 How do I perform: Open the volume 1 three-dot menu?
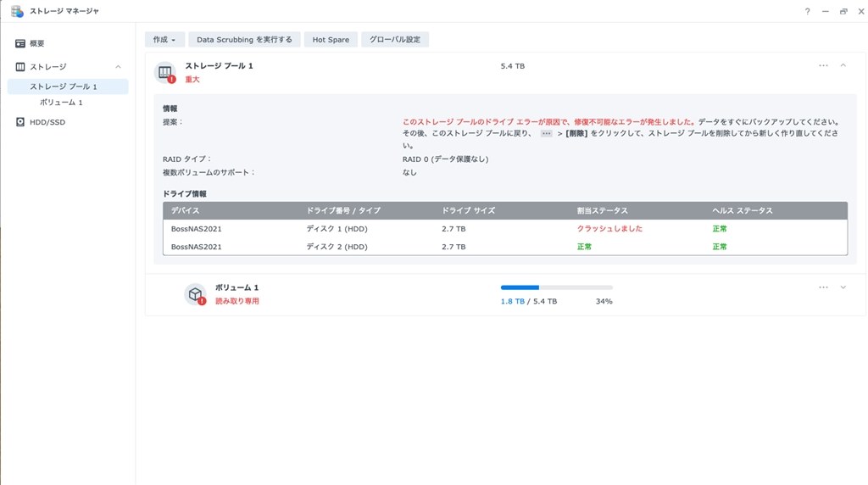823,287
